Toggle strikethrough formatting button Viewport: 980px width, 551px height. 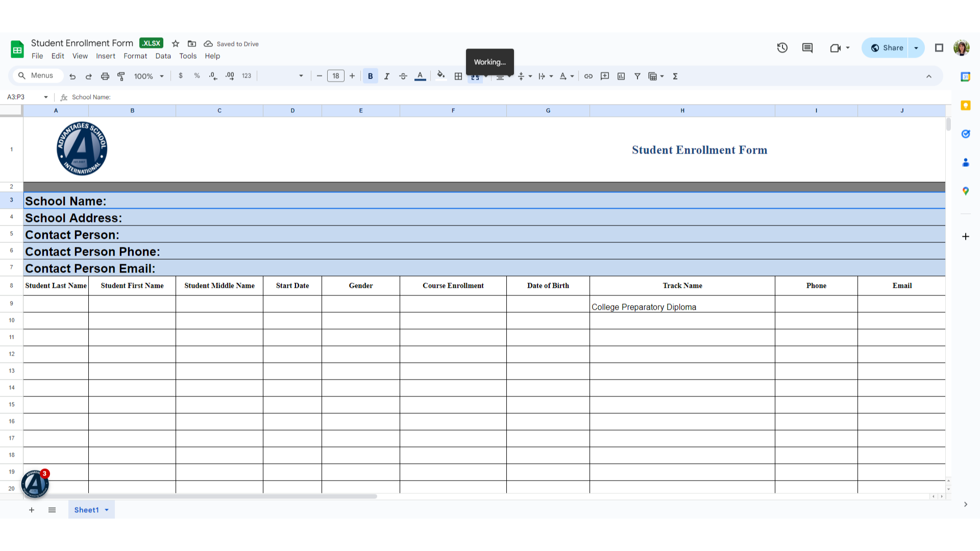pos(403,76)
